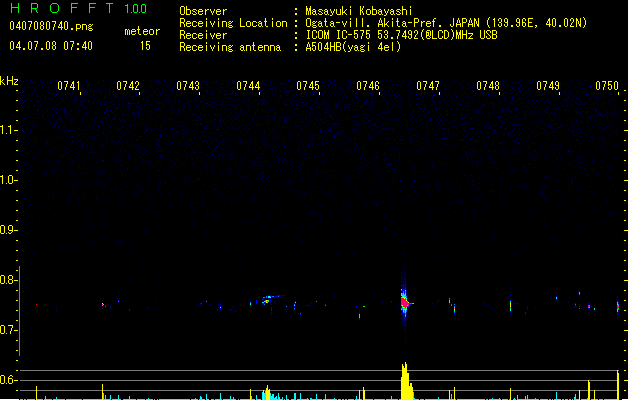Select the 0744 time marker

pos(248,86)
